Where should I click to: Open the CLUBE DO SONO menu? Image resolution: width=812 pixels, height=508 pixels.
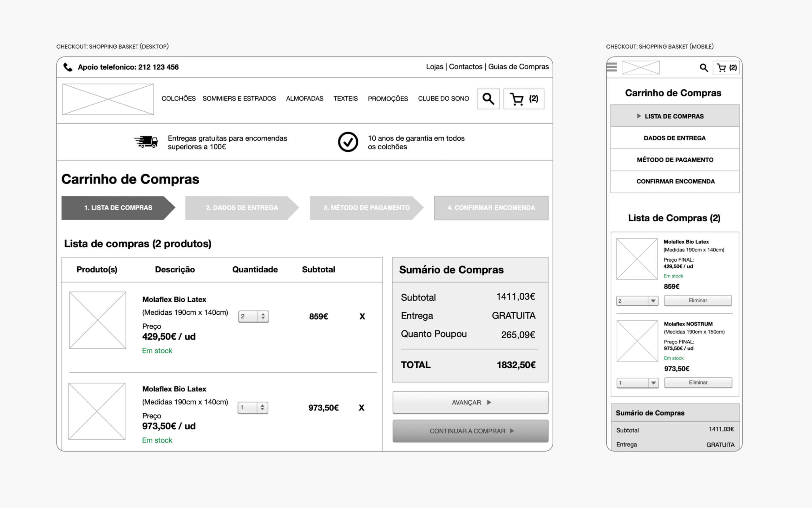pos(443,98)
